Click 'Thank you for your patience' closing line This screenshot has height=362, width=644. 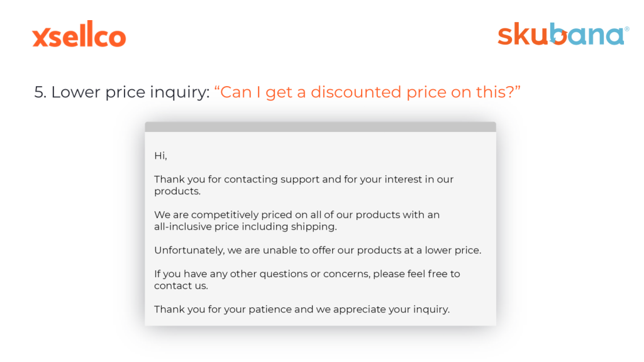pos(302,309)
